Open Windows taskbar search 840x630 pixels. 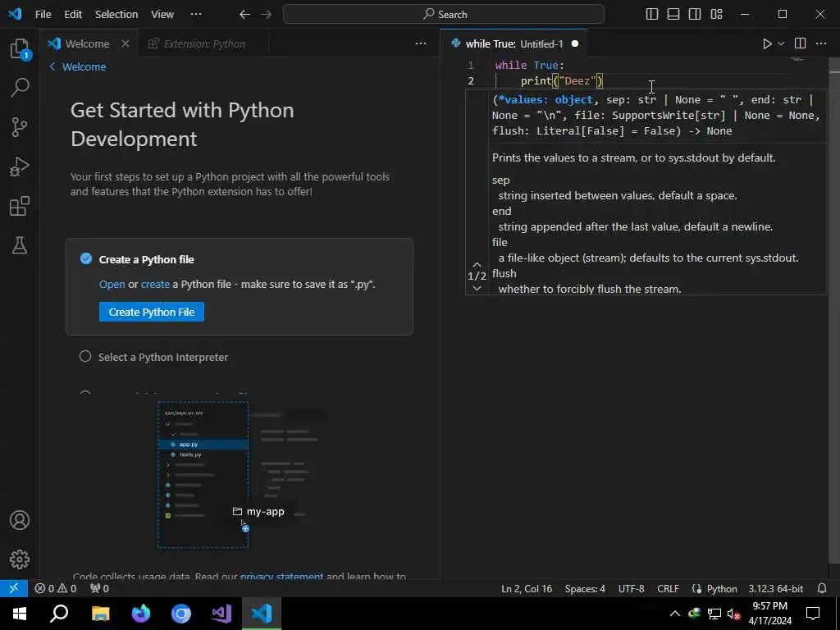click(x=59, y=614)
